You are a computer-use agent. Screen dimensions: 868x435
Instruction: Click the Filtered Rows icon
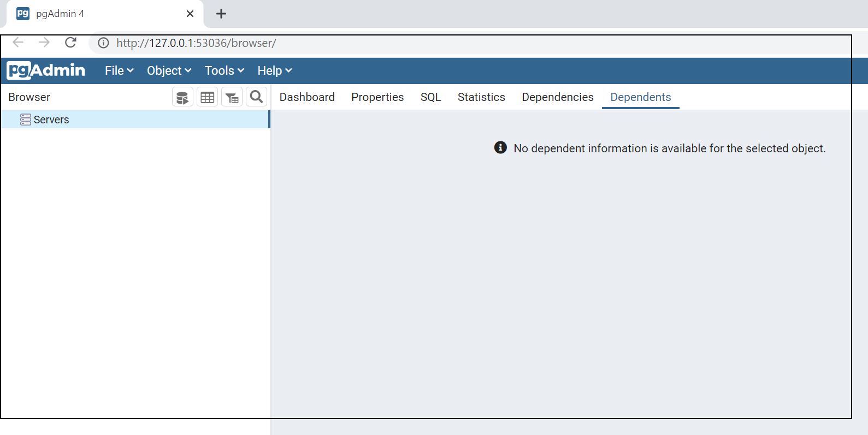click(232, 98)
